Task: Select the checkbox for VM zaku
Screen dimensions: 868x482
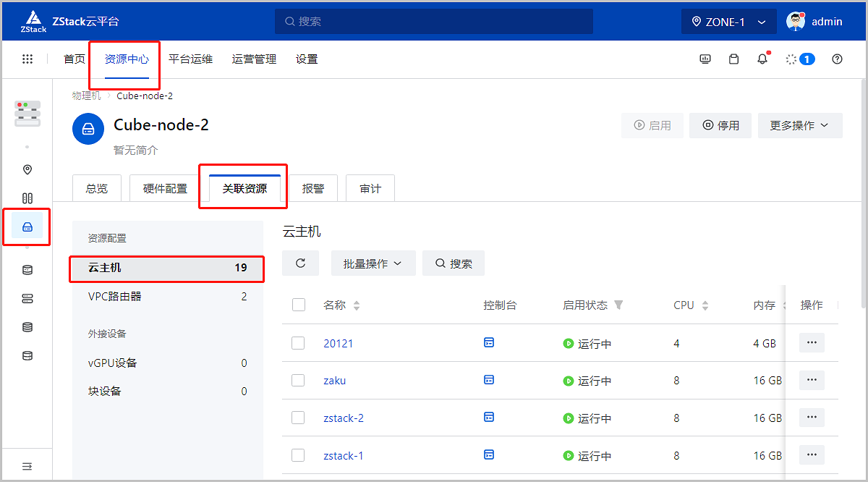Action: pyautogui.click(x=298, y=380)
